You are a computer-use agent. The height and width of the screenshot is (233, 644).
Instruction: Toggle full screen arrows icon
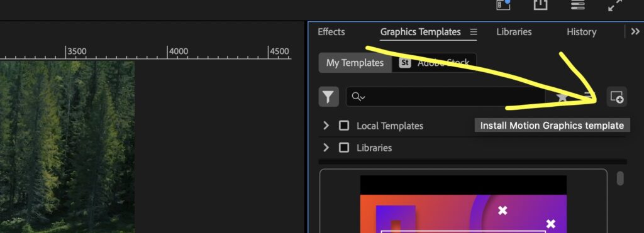click(615, 4)
